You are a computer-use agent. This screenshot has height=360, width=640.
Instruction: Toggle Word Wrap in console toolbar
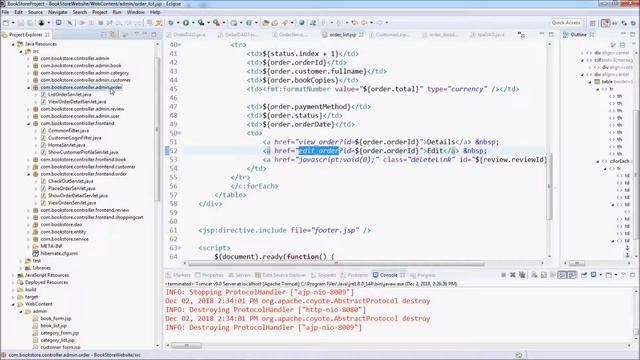[552, 275]
